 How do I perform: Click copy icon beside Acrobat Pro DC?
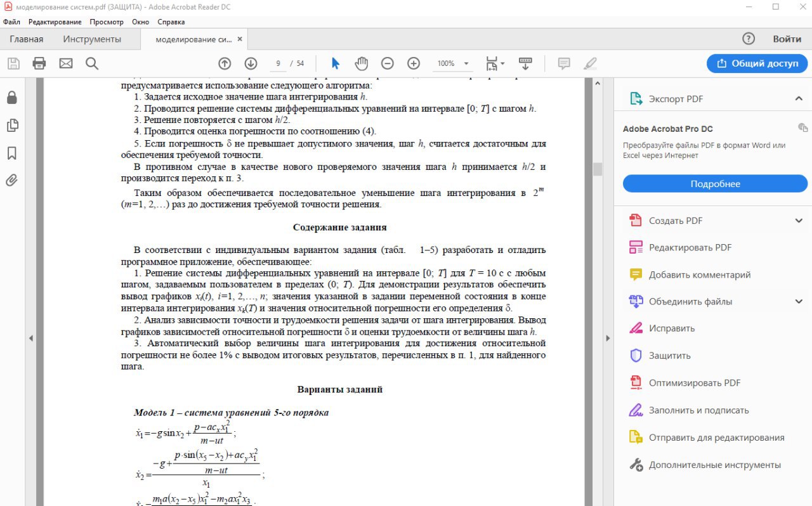click(802, 127)
